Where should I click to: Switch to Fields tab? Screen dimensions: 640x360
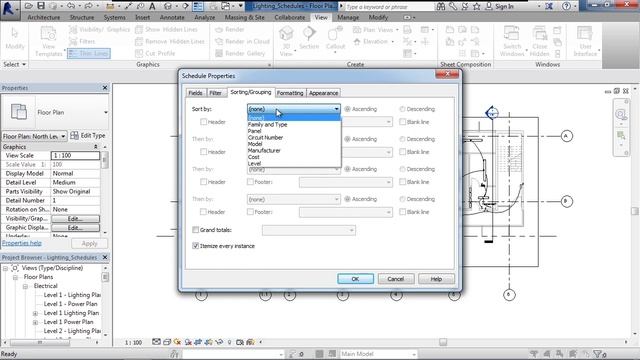tap(195, 93)
